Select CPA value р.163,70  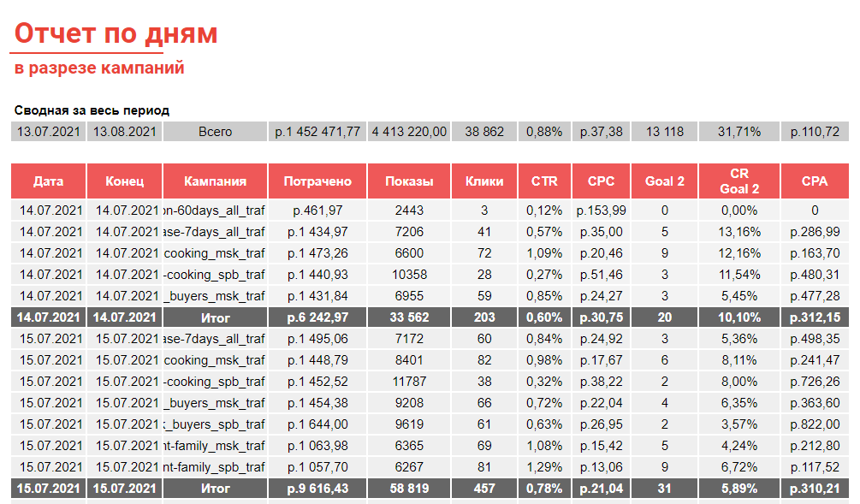815,253
